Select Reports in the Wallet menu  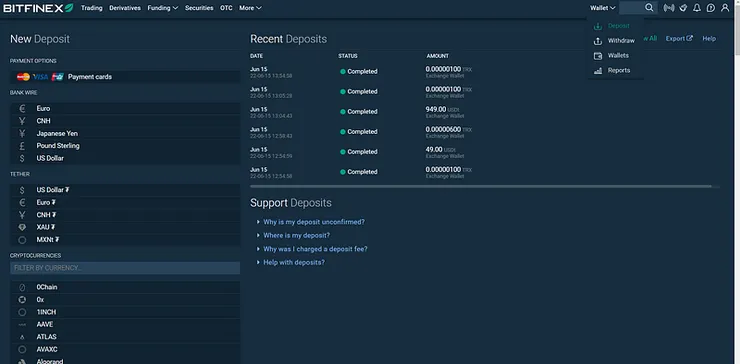click(x=619, y=70)
